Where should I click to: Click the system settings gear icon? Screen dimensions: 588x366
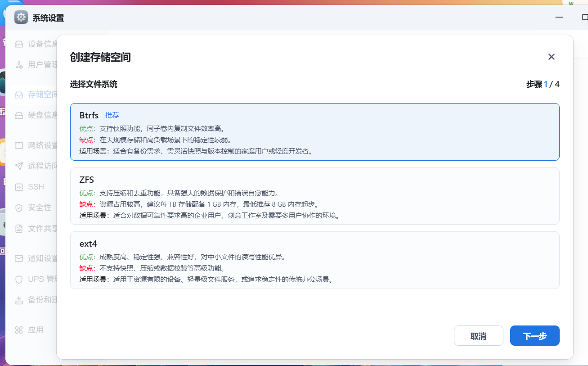pyautogui.click(x=21, y=18)
